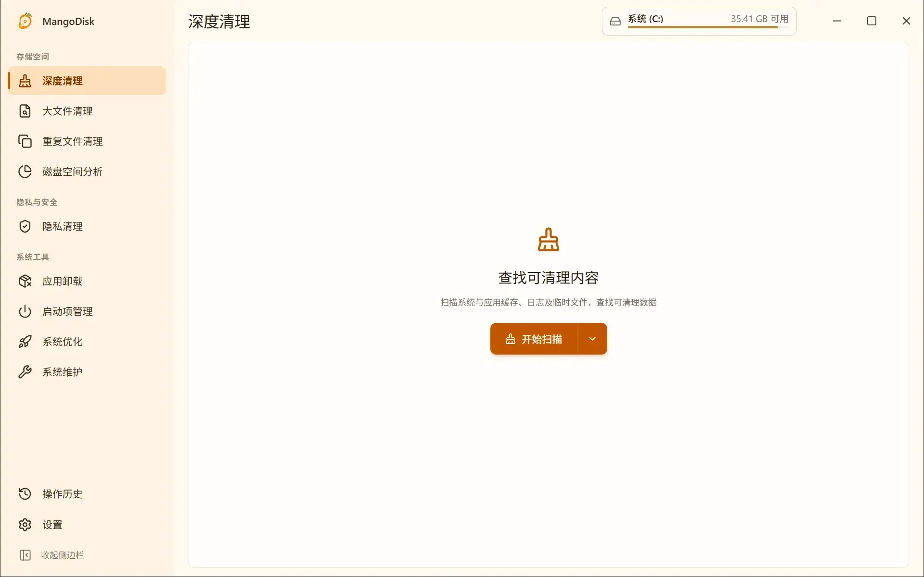Screen dimensions: 924x577
Task: Click the package icon for 应用卸载
Action: click(x=25, y=281)
